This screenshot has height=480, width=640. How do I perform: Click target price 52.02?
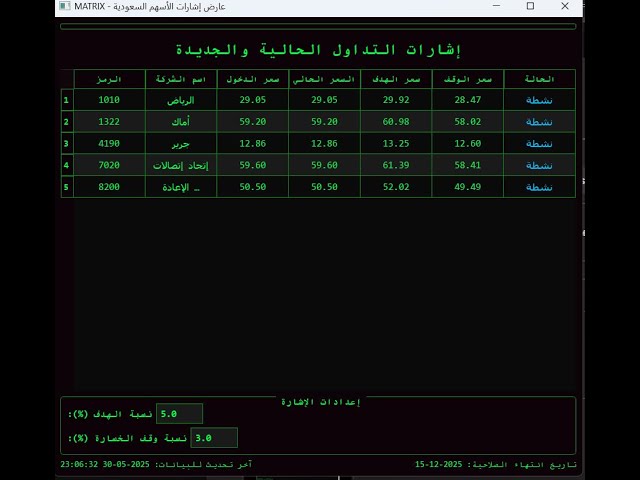click(x=396, y=187)
